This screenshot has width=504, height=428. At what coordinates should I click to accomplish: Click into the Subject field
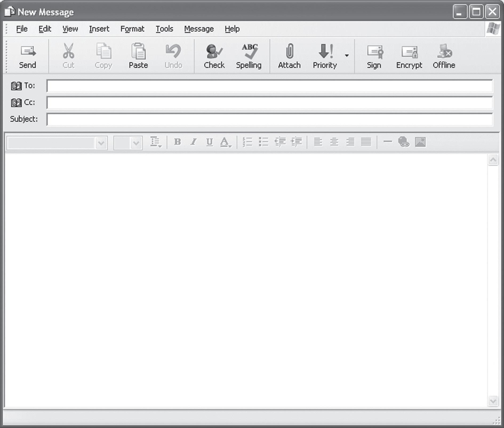270,119
